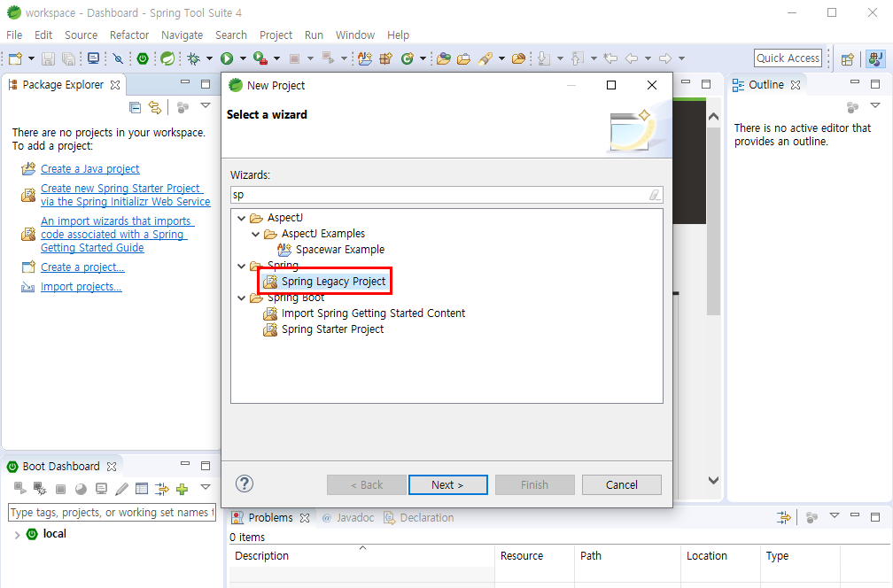Screen dimensions: 893x588
Task: Select the Spring perspective icon at toolbar end
Action: point(875,58)
